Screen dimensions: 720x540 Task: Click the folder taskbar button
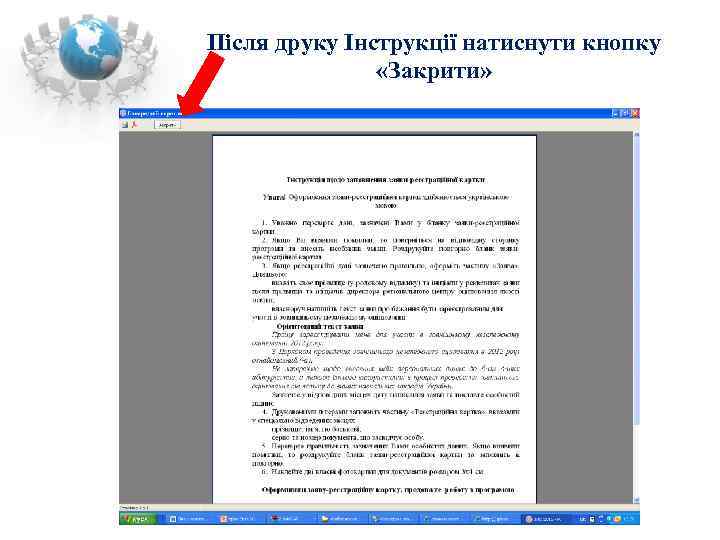pos(343,519)
